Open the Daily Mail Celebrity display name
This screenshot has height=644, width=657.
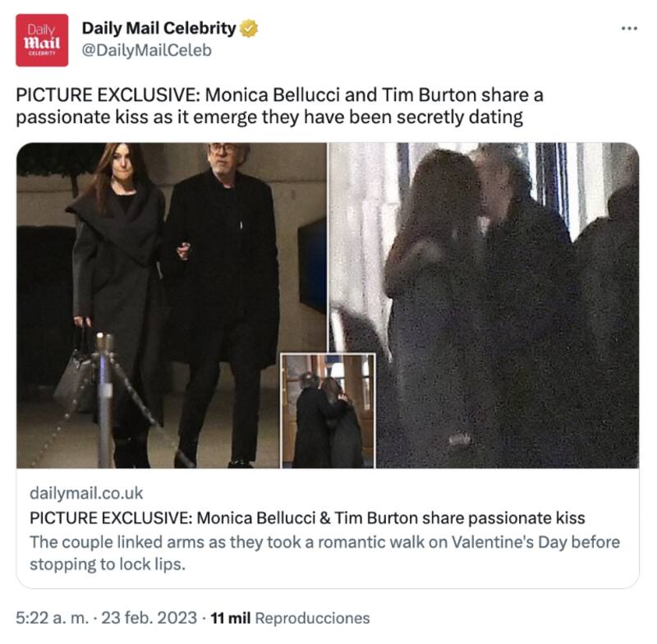[159, 29]
